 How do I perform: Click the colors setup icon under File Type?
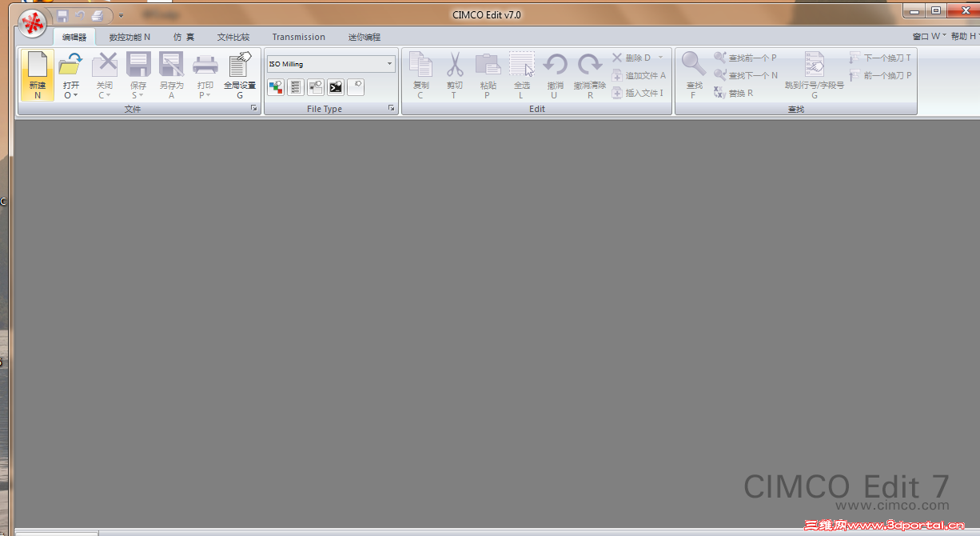(x=275, y=87)
